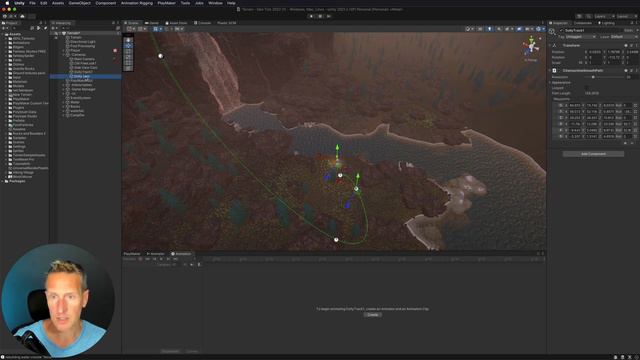Collapse the Cameras object in Hierarchy

[64, 55]
